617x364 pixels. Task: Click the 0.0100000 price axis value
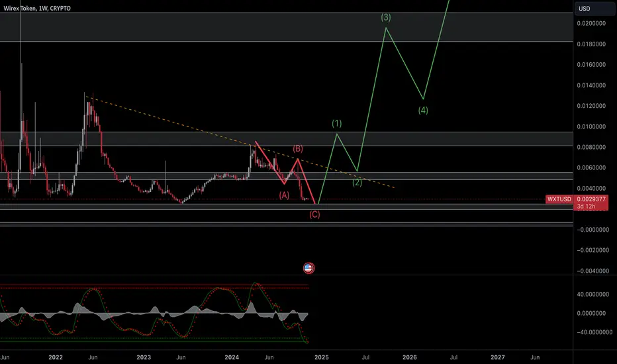click(591, 126)
